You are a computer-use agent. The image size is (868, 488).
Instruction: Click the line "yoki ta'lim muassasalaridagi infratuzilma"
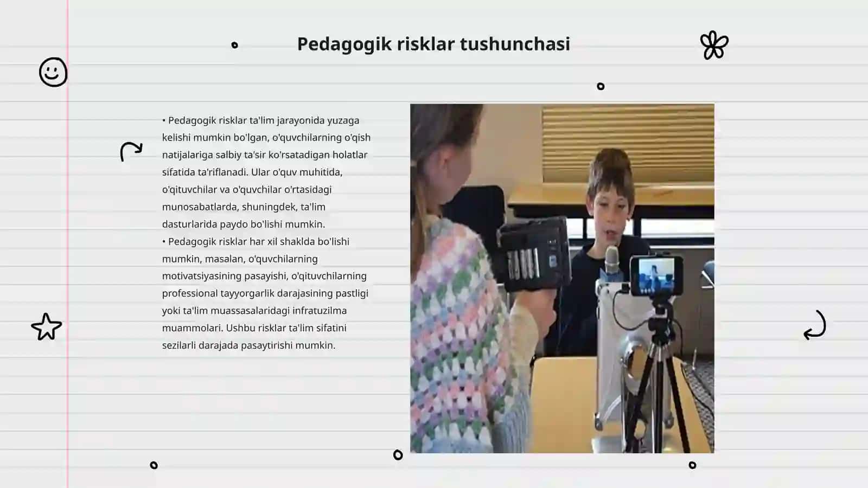(x=254, y=311)
